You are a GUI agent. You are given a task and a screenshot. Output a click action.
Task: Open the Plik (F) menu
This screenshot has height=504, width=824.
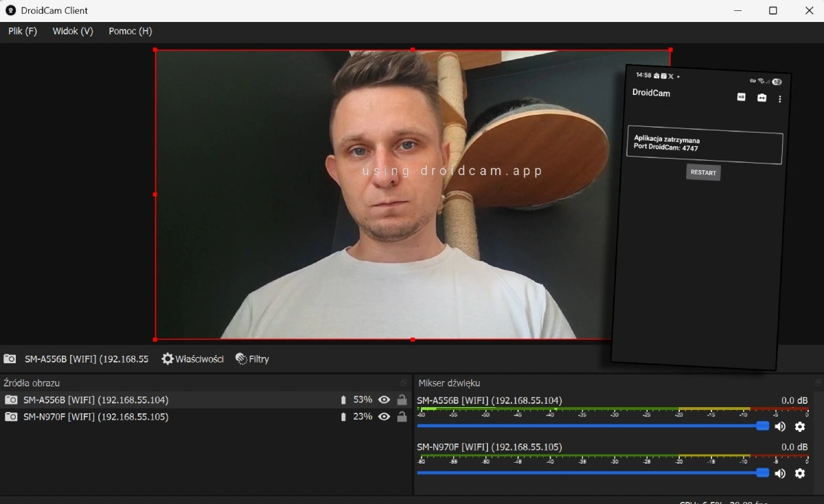pos(23,31)
